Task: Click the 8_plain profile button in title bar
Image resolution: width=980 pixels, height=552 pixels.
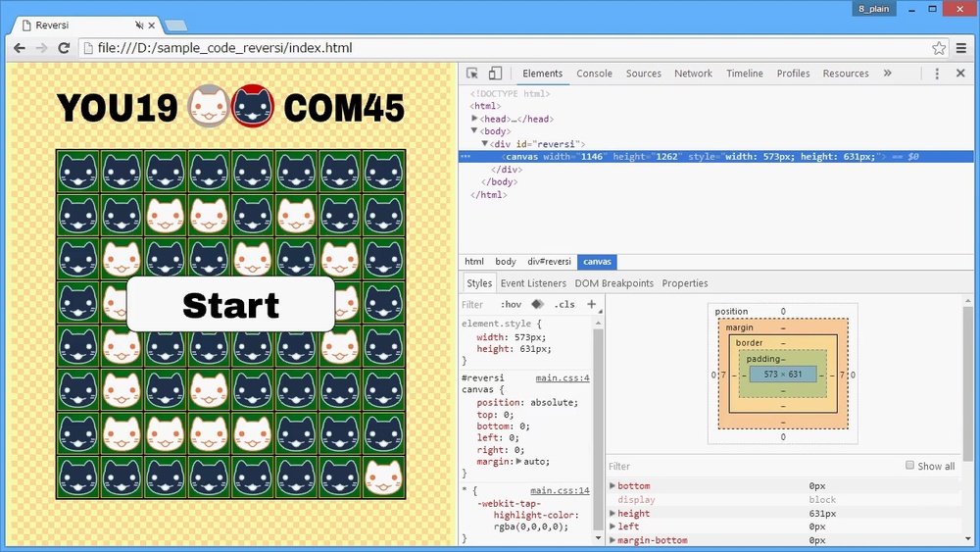Action: click(874, 9)
